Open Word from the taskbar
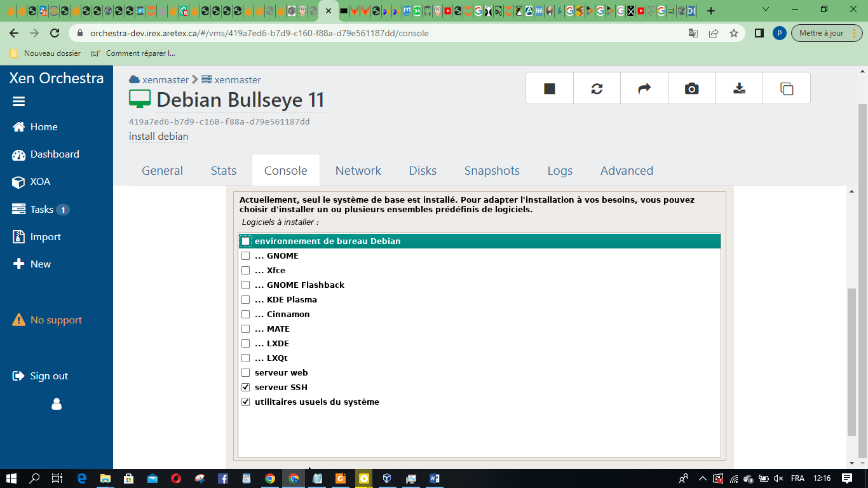This screenshot has width=868, height=488. (x=435, y=478)
